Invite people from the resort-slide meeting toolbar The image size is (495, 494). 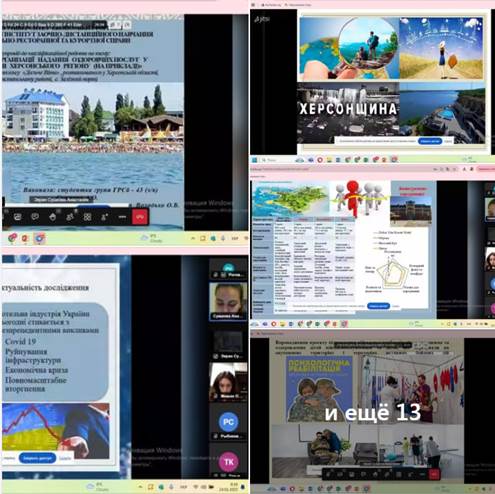[x=105, y=217]
